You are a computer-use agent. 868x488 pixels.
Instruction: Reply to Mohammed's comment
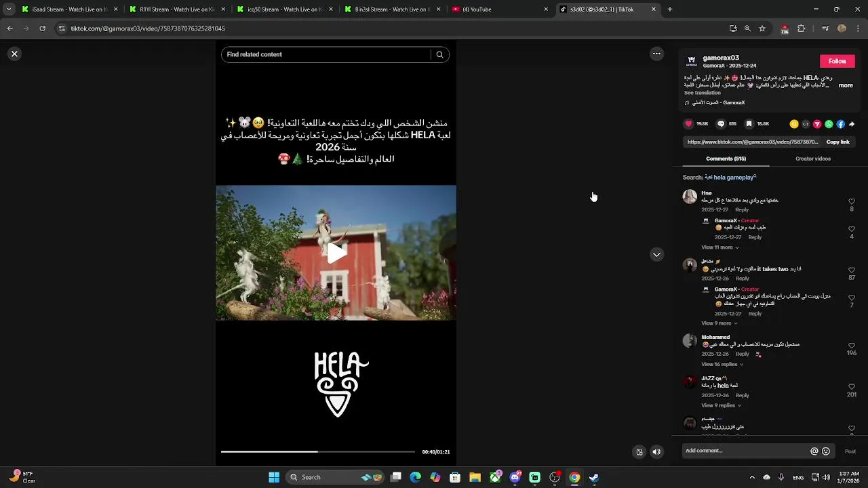pos(743,354)
